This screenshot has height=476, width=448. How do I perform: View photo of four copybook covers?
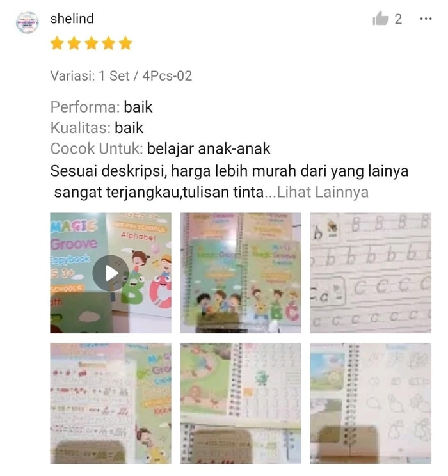tap(241, 273)
